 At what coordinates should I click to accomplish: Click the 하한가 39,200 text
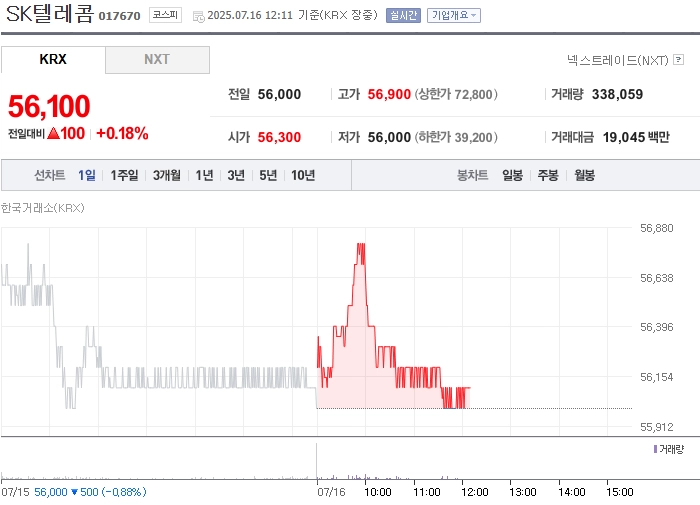[x=456, y=137]
